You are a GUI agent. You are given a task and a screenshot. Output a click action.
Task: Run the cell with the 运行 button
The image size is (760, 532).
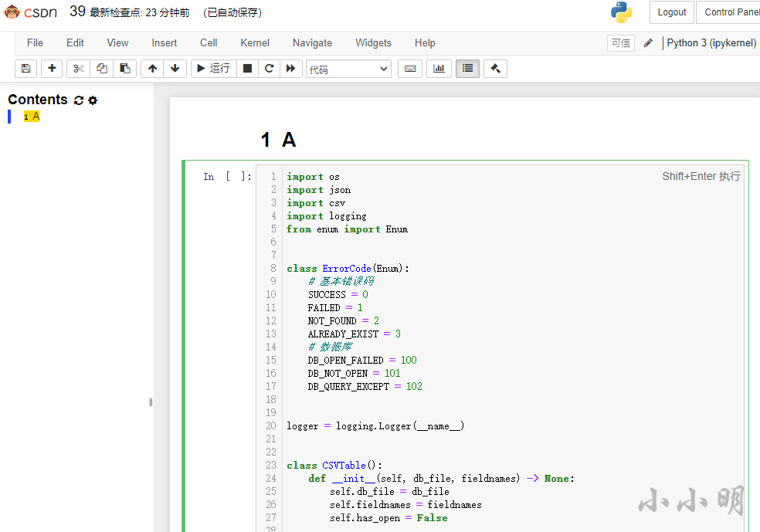click(214, 69)
